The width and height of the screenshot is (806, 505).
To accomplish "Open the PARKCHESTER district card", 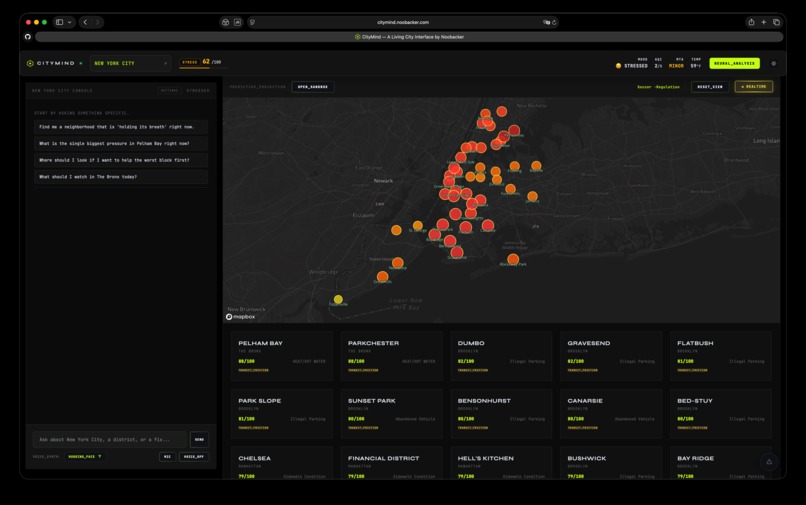I will pyautogui.click(x=392, y=356).
